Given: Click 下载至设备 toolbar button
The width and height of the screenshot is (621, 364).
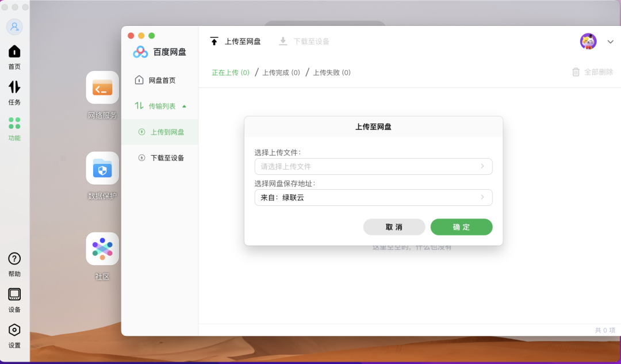Looking at the screenshot, I should pos(304,41).
